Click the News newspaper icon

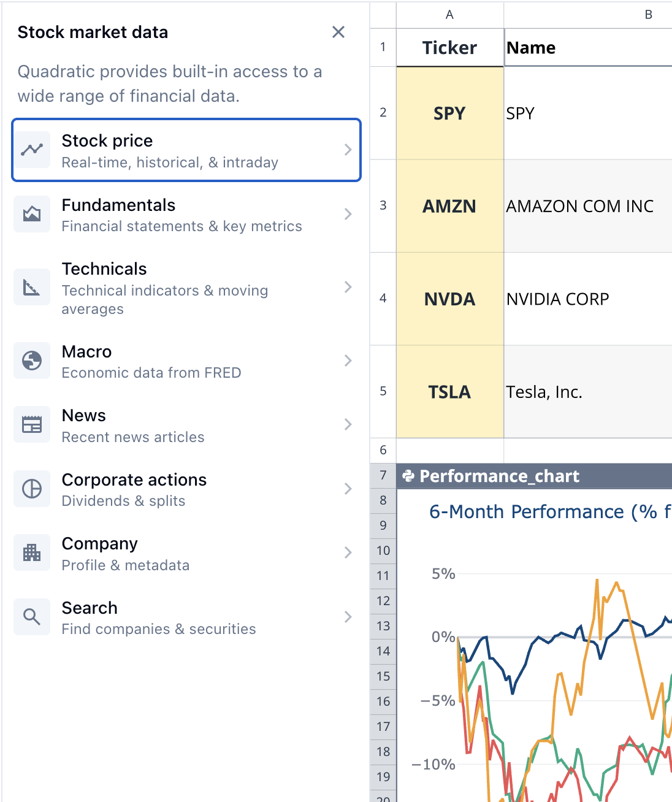point(32,424)
